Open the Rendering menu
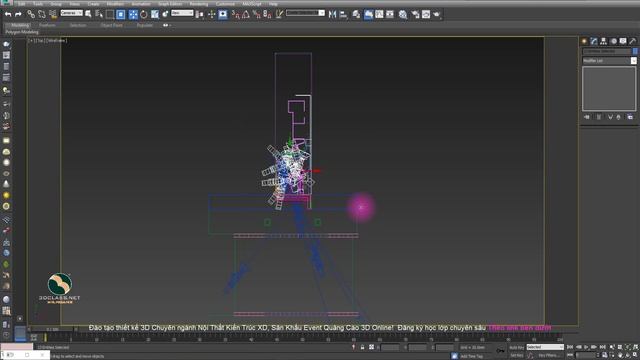Screen dimensions: 640x360 198,4
